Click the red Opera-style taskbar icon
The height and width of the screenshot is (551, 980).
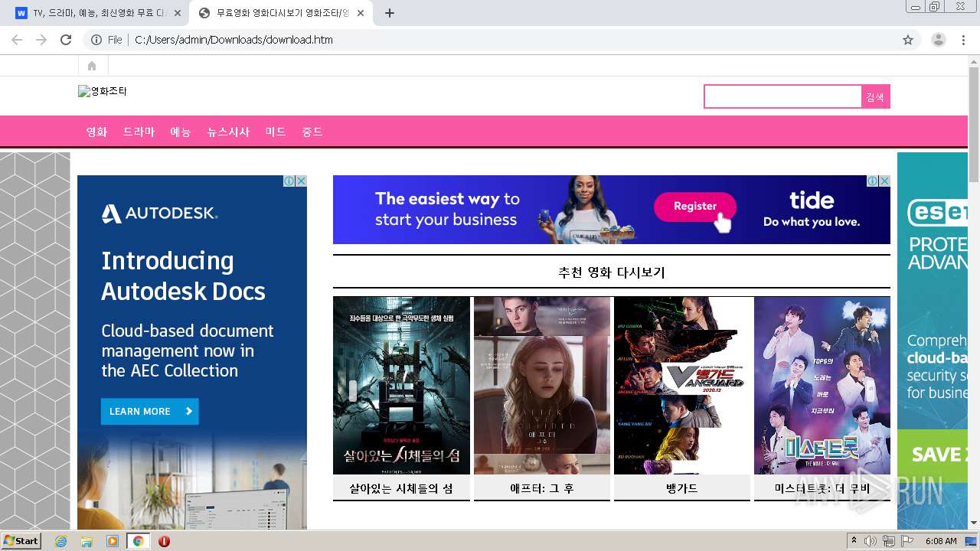[x=164, y=541]
